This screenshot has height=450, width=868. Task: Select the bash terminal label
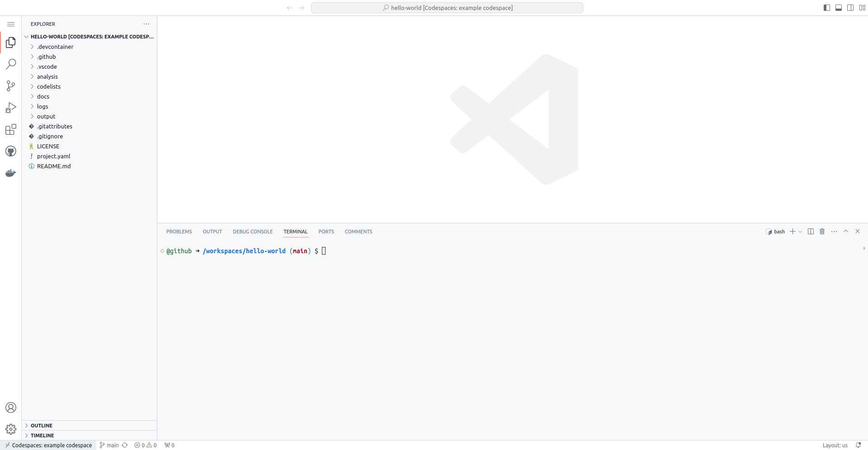(x=775, y=232)
